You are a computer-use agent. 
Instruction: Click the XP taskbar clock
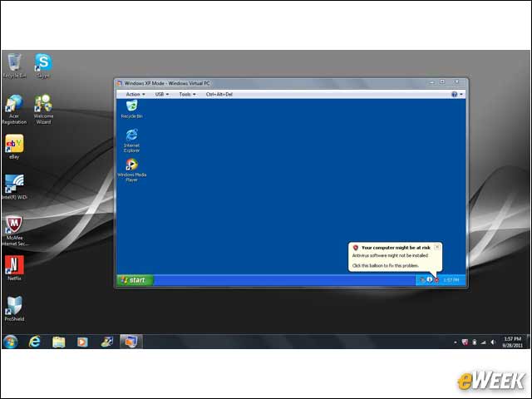tap(451, 280)
